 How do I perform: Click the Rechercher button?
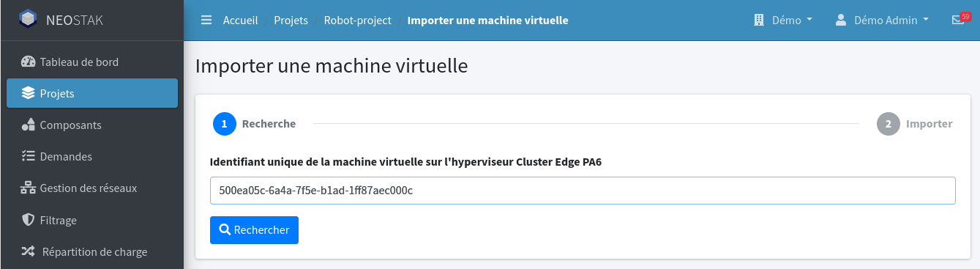(x=254, y=229)
